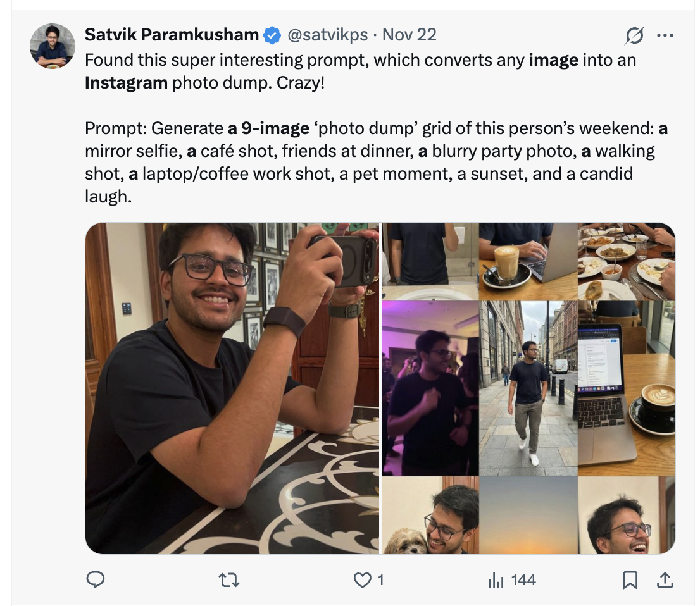Open the large selfie photo on the left
Image resolution: width=700 pixels, height=606 pixels.
click(x=232, y=388)
